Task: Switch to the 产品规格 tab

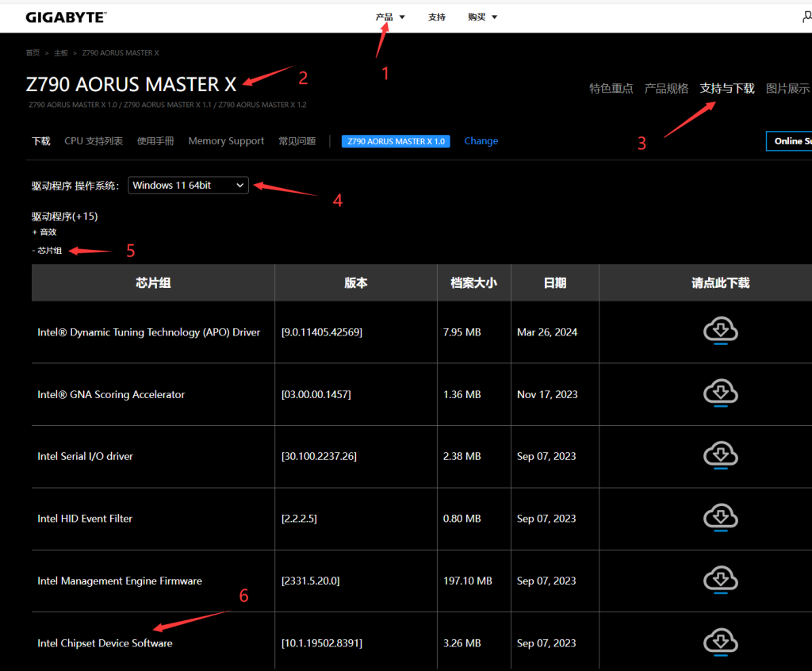Action: coord(666,89)
